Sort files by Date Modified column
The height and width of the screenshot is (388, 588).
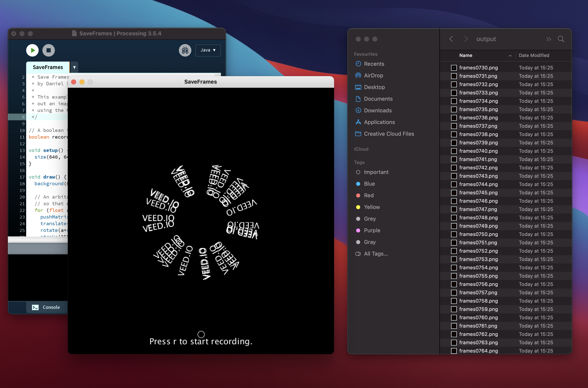point(534,55)
